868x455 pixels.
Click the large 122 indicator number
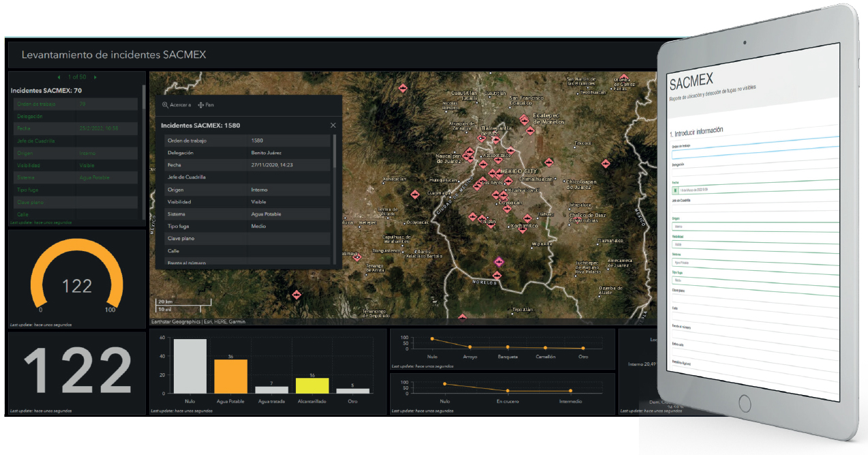78,372
